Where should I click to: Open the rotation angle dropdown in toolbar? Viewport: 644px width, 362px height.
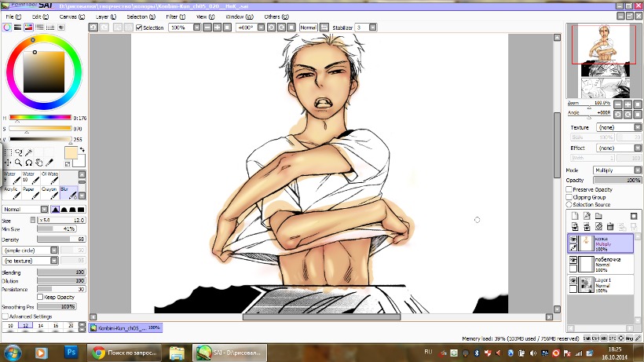click(x=261, y=27)
